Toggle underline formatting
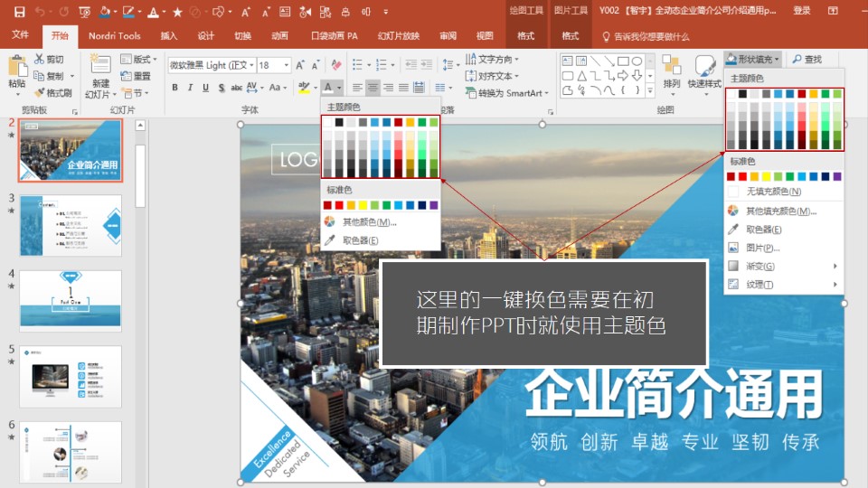The height and width of the screenshot is (488, 868). (x=206, y=88)
